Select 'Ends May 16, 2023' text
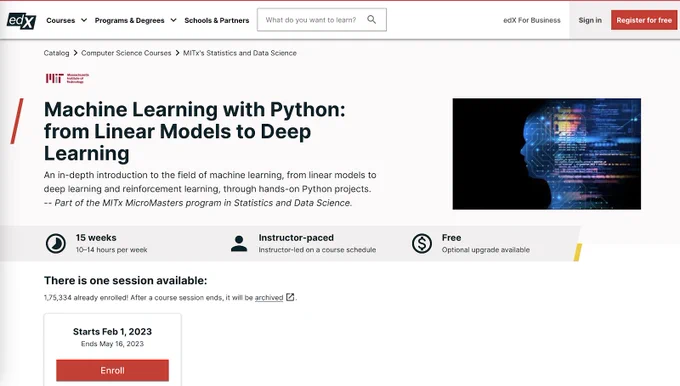Image resolution: width=680 pixels, height=386 pixels. tap(112, 344)
